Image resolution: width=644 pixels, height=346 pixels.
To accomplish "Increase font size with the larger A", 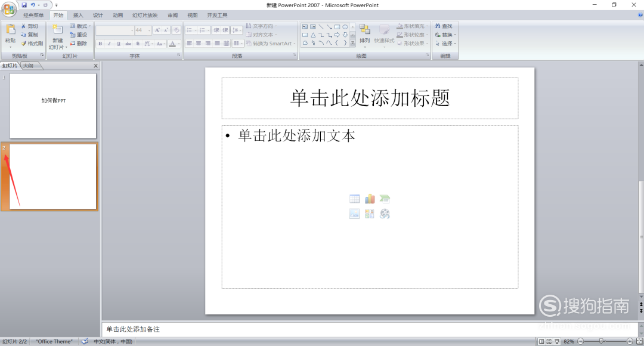I will 157,30.
